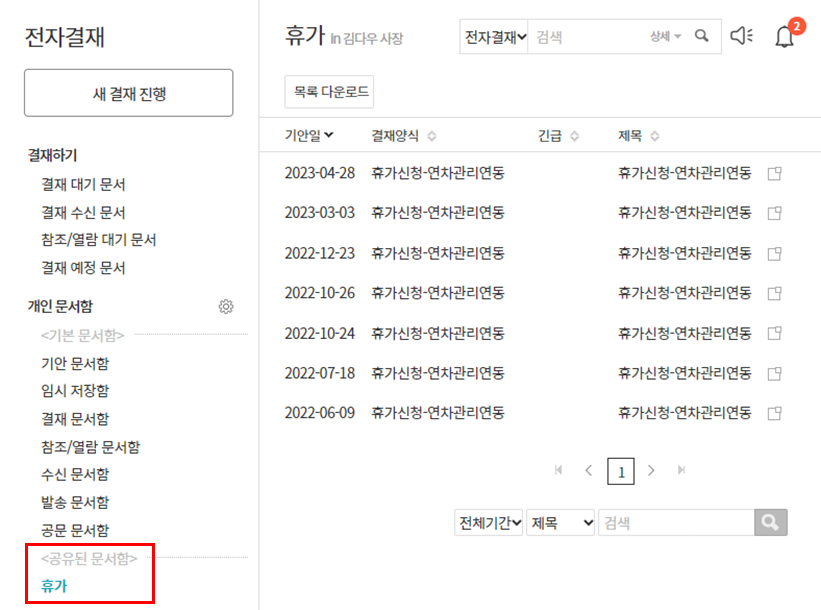Open the 기안 문서함 folder

[x=75, y=363]
